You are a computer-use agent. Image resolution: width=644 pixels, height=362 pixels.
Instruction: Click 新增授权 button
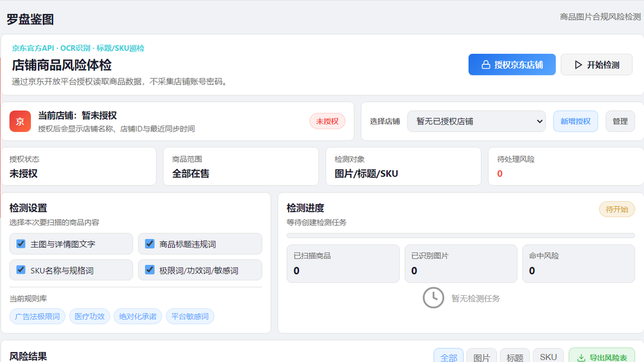[575, 121]
